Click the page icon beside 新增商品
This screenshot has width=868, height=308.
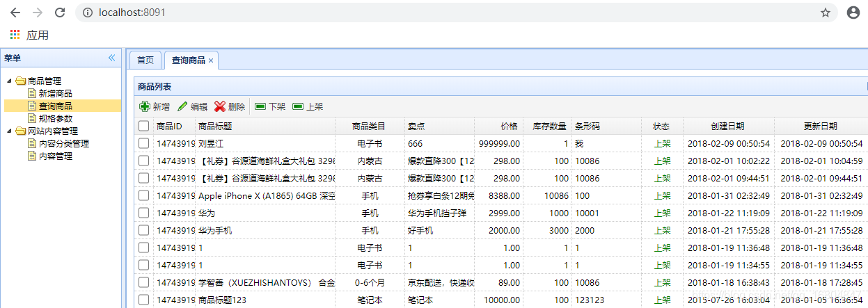(x=32, y=93)
